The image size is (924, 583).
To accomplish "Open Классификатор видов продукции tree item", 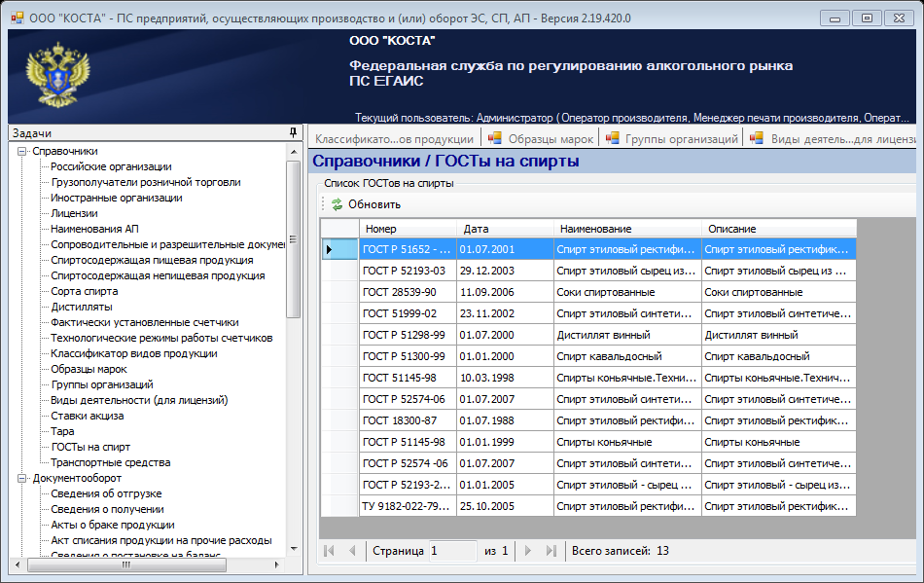I will [x=134, y=353].
